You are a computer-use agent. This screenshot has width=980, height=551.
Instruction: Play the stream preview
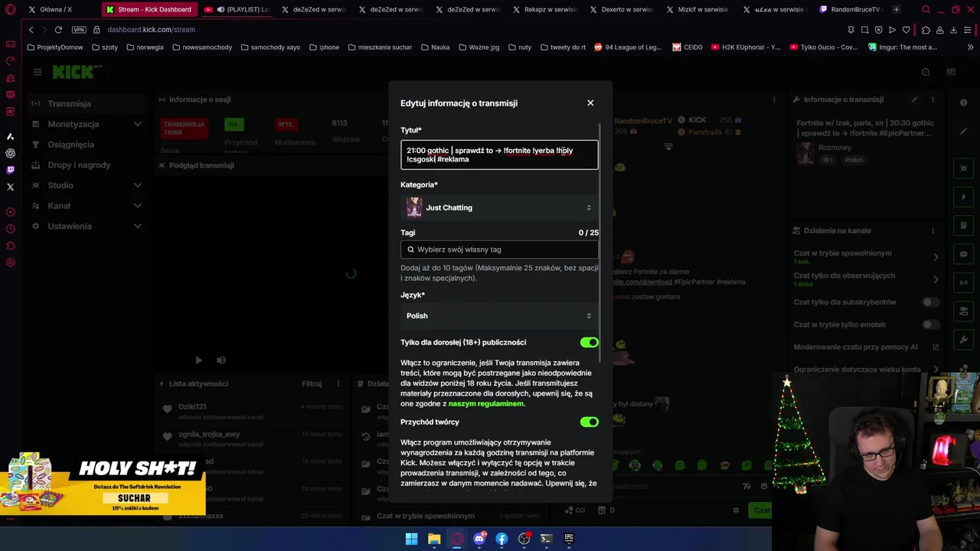198,360
